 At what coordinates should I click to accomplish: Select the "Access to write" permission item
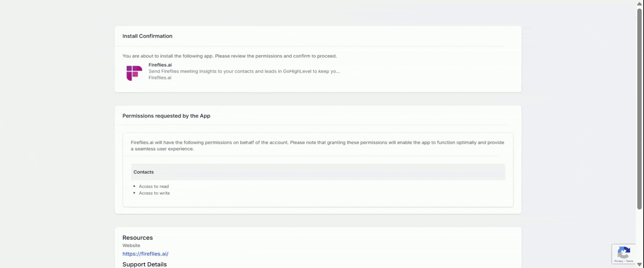click(x=154, y=193)
